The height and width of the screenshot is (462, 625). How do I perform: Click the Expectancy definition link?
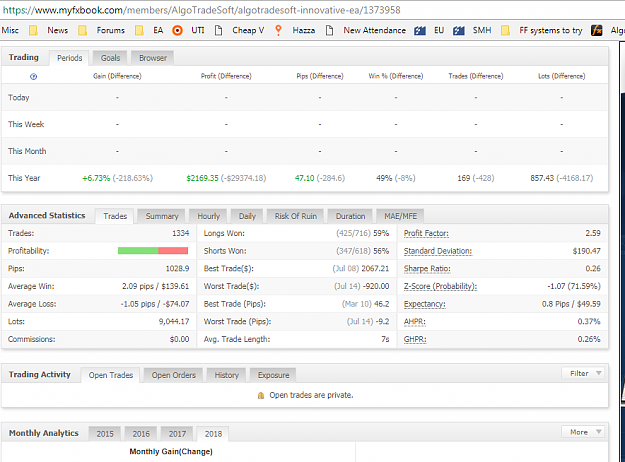pyautogui.click(x=425, y=304)
